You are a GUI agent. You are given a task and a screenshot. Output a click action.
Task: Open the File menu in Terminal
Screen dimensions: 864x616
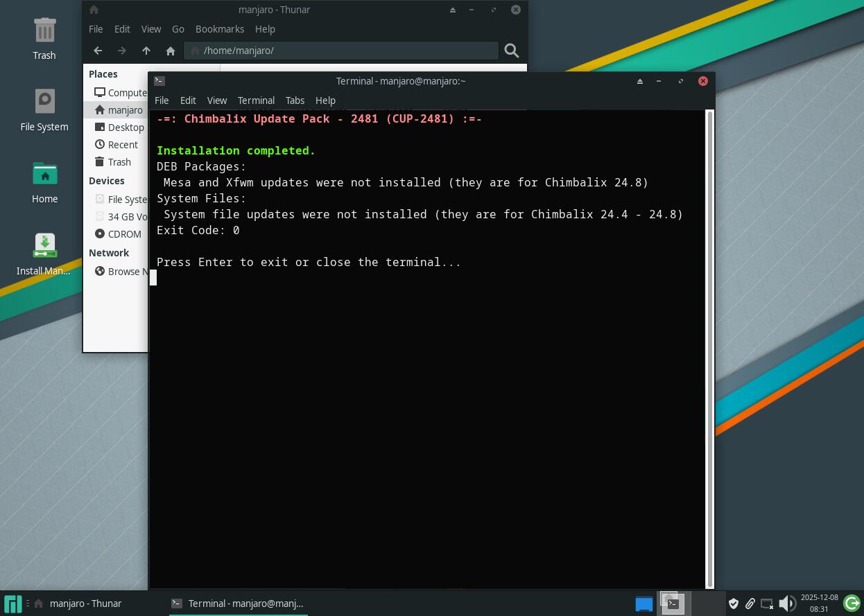162,100
